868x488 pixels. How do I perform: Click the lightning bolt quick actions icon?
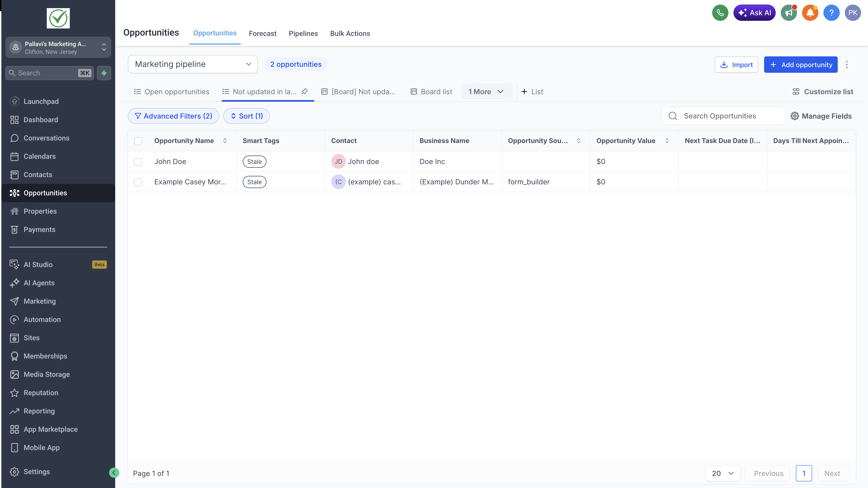point(104,73)
